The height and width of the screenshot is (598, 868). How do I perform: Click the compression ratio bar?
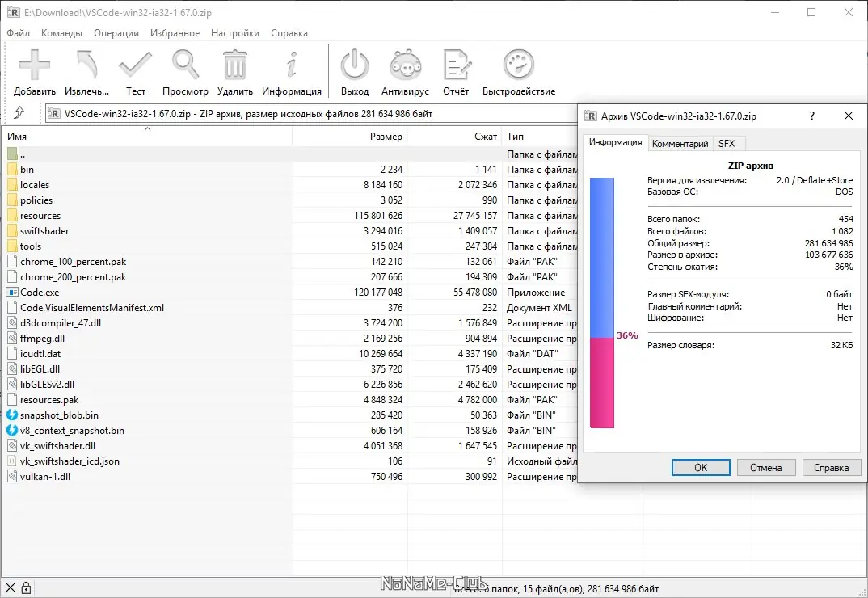pyautogui.click(x=602, y=303)
